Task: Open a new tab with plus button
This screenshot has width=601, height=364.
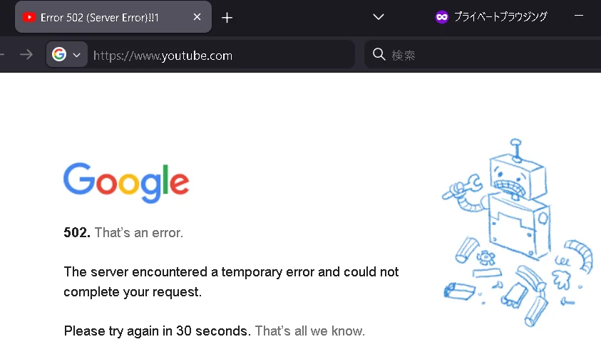Action: (227, 18)
